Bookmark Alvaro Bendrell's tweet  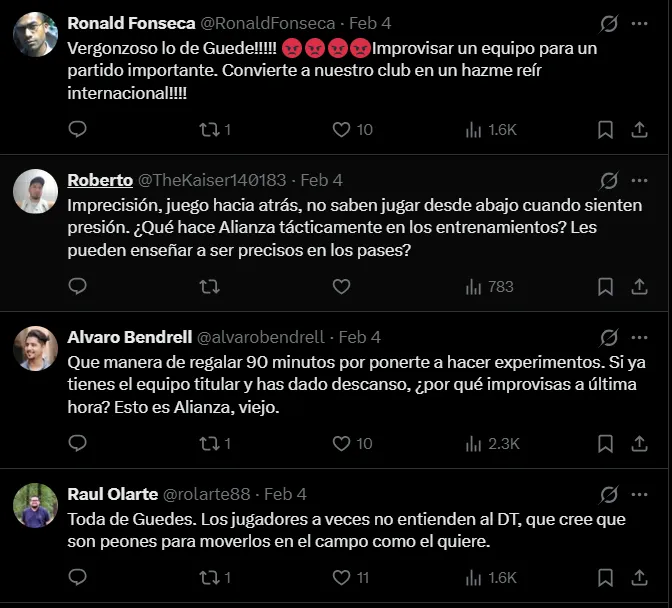tap(605, 443)
